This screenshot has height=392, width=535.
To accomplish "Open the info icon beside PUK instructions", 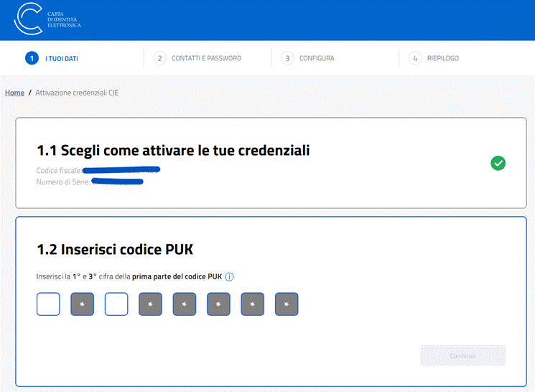I will [230, 276].
